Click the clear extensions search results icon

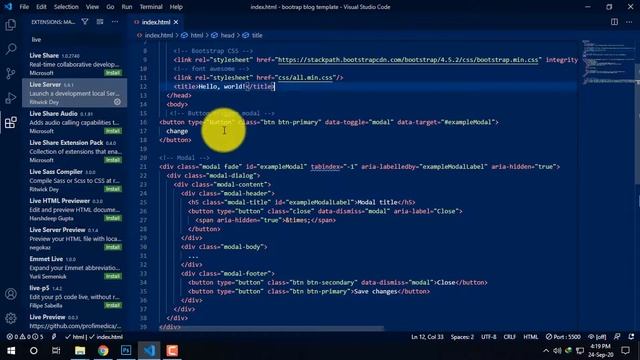(x=100, y=22)
